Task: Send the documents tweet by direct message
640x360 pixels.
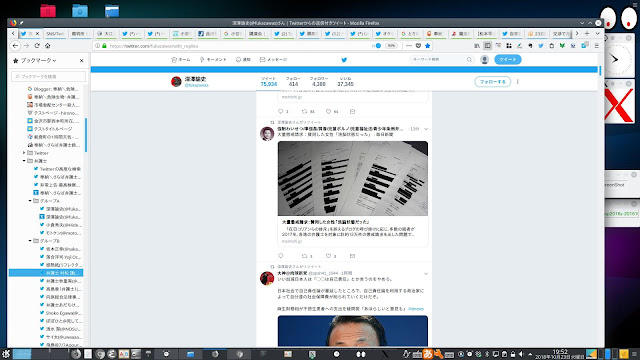Action: pyautogui.click(x=352, y=256)
